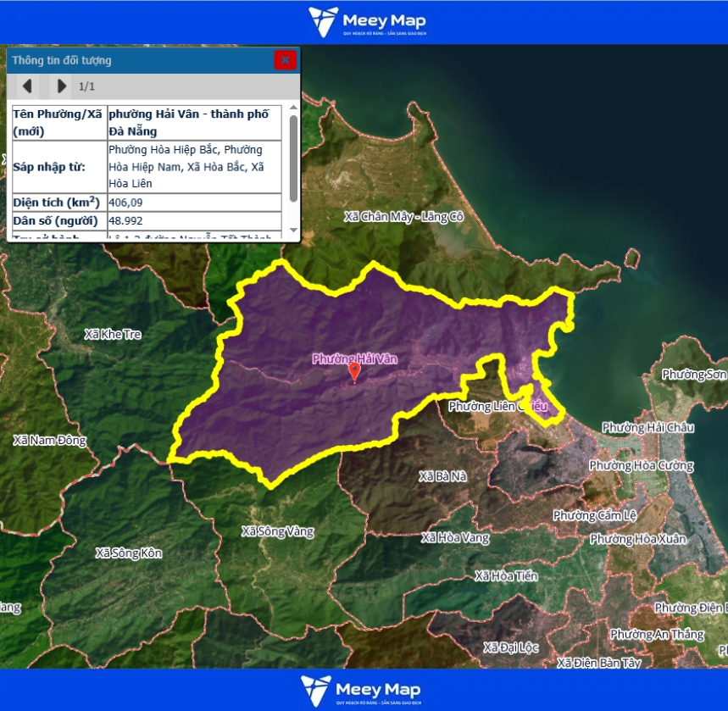Click the Meey Map logo in header

367,22
